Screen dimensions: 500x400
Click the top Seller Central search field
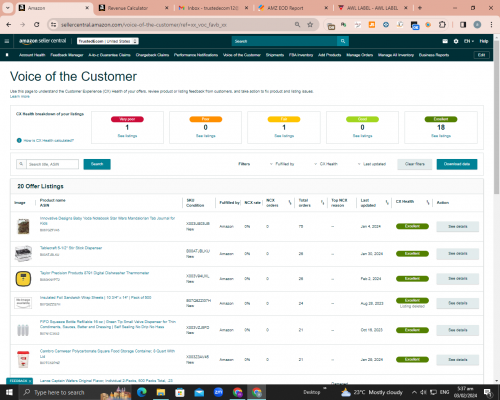click(x=284, y=41)
